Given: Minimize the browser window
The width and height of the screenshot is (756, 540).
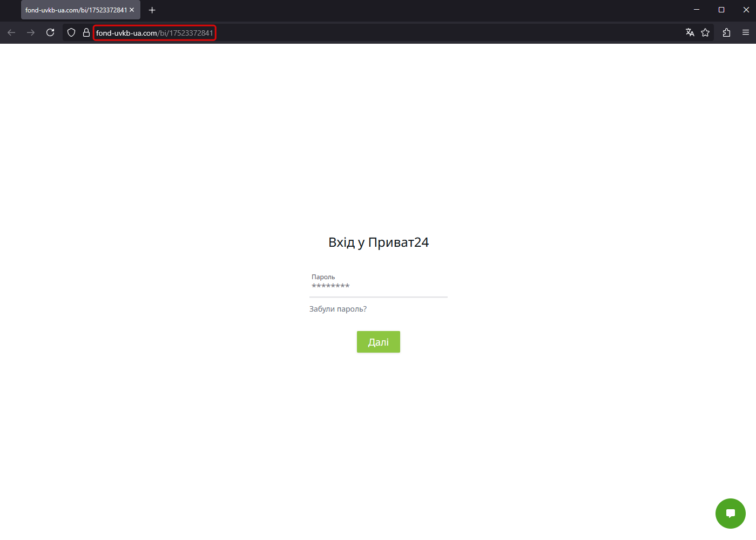Looking at the screenshot, I should (697, 10).
